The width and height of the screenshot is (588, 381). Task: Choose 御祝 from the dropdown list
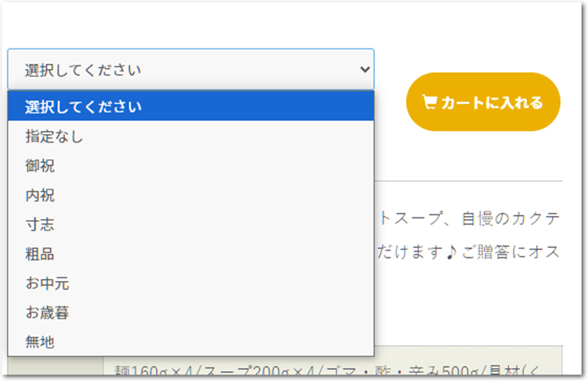pyautogui.click(x=190, y=166)
